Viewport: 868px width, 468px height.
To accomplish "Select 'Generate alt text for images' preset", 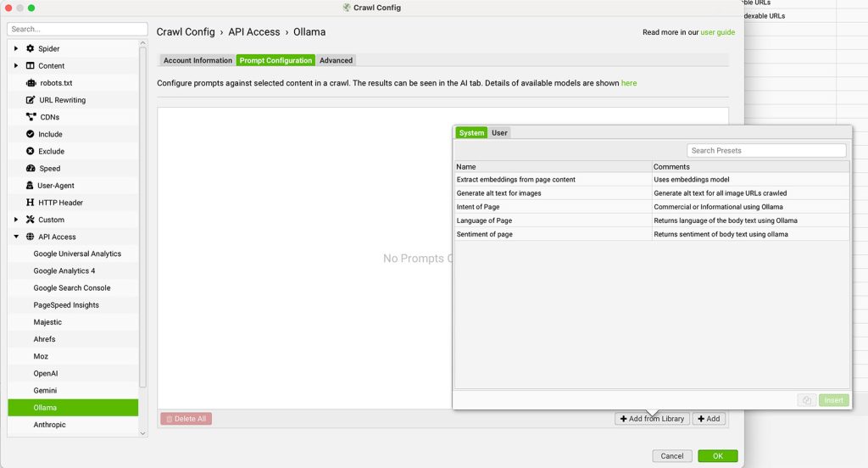I will (652, 193).
